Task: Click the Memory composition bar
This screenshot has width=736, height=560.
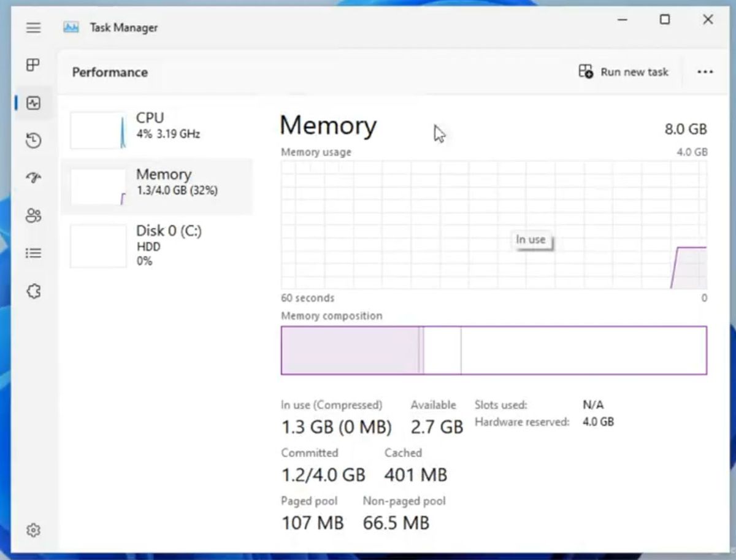Action: point(494,350)
